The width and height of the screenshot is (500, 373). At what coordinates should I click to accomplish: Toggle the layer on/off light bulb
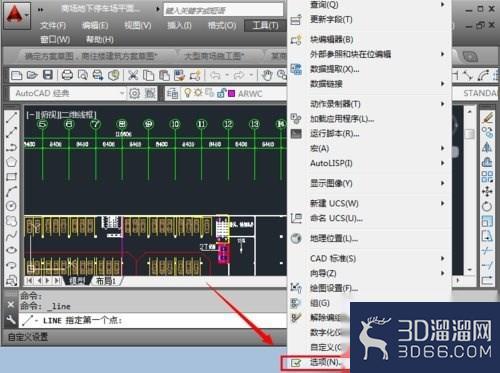(188, 93)
